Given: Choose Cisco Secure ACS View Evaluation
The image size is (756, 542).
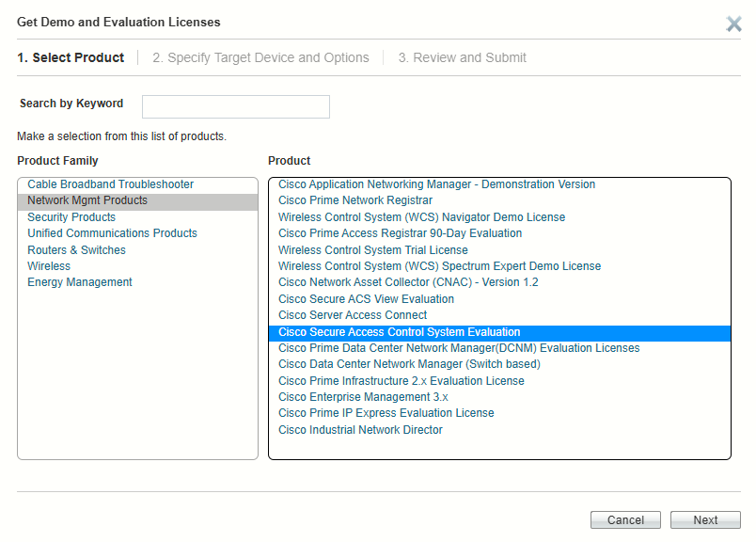Looking at the screenshot, I should click(x=499, y=299).
